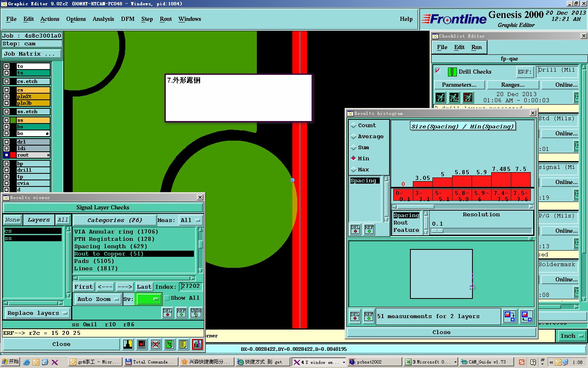
Task: Click the UNDO icon in Results viewer
Action: (x=196, y=313)
